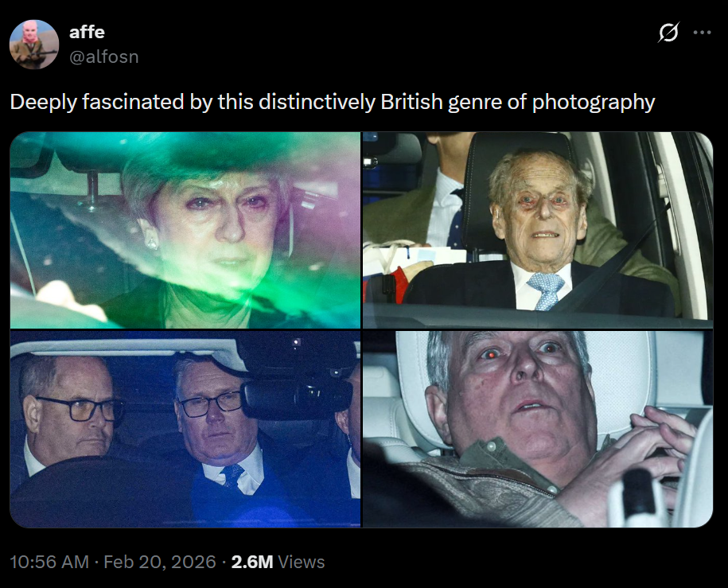View the 2.6M Views count
728x588 pixels.
(x=278, y=562)
